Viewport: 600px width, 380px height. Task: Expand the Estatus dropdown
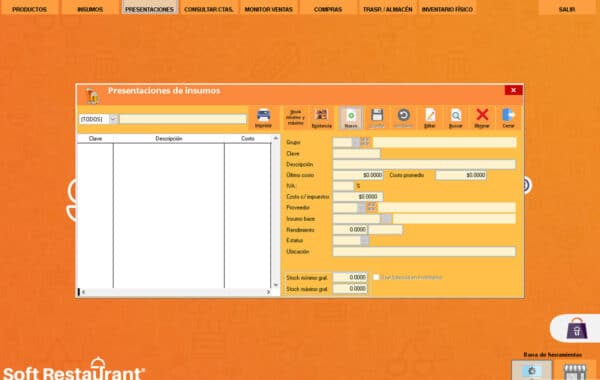pyautogui.click(x=365, y=241)
